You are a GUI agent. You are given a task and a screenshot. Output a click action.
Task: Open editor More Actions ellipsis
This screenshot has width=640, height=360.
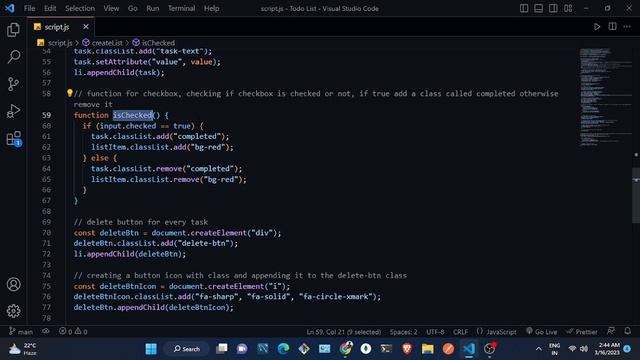click(627, 27)
